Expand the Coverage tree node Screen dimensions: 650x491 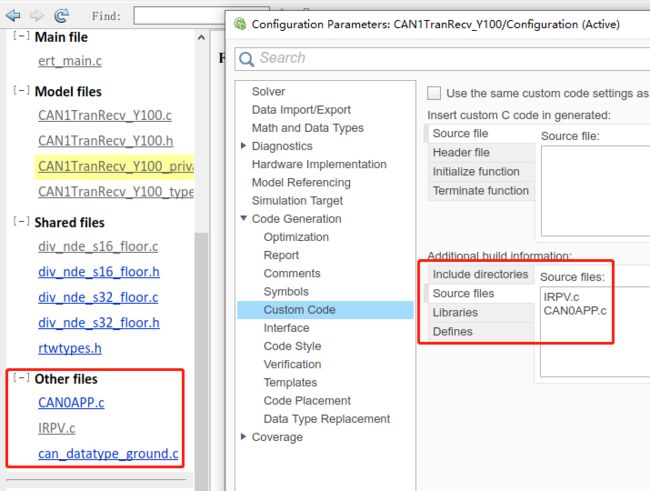[x=243, y=437]
